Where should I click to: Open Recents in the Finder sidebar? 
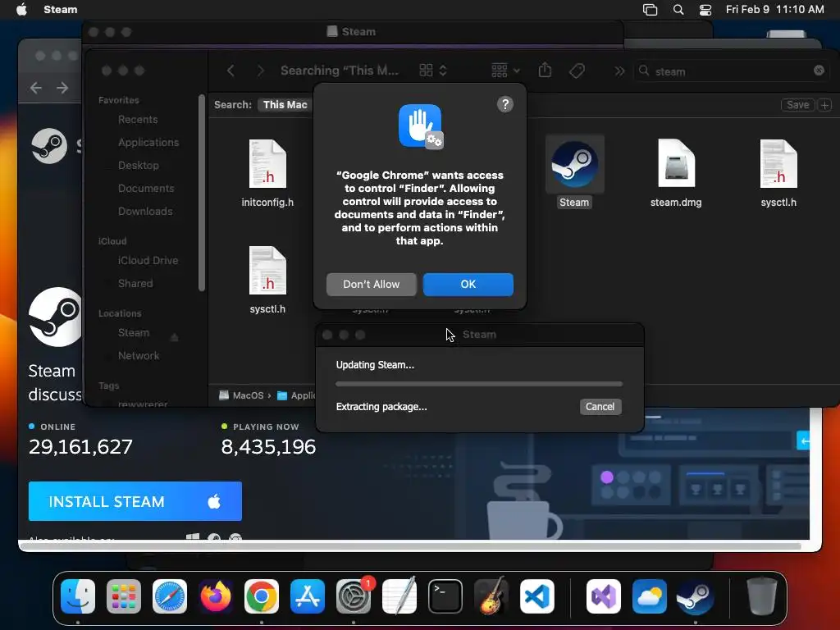click(138, 120)
